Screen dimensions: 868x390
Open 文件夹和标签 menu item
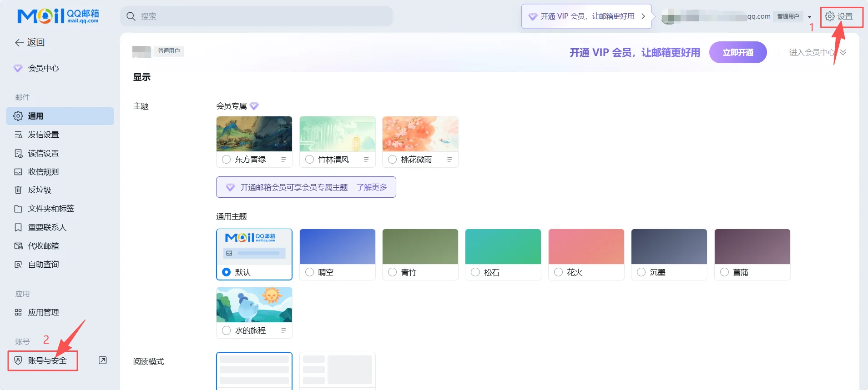pos(60,209)
